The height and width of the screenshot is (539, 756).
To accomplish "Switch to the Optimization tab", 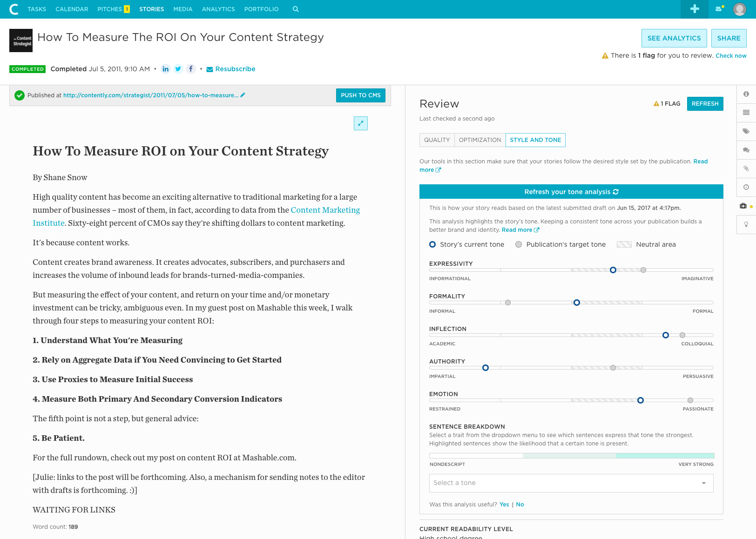I will 479,140.
